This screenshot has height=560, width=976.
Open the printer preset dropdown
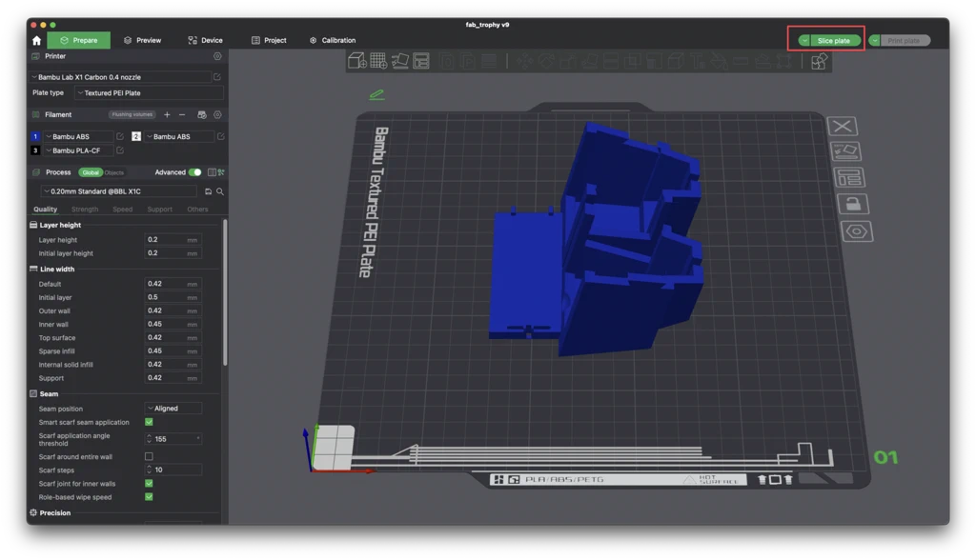(121, 77)
